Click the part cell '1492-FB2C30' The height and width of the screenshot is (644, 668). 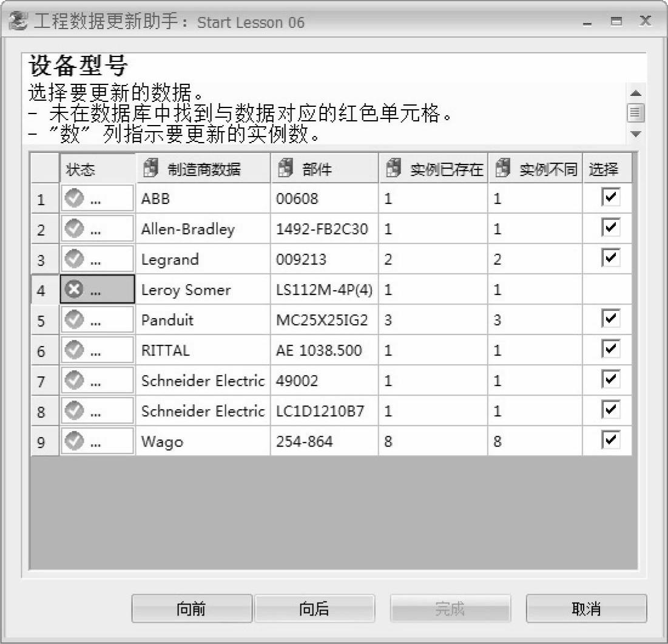(x=325, y=228)
